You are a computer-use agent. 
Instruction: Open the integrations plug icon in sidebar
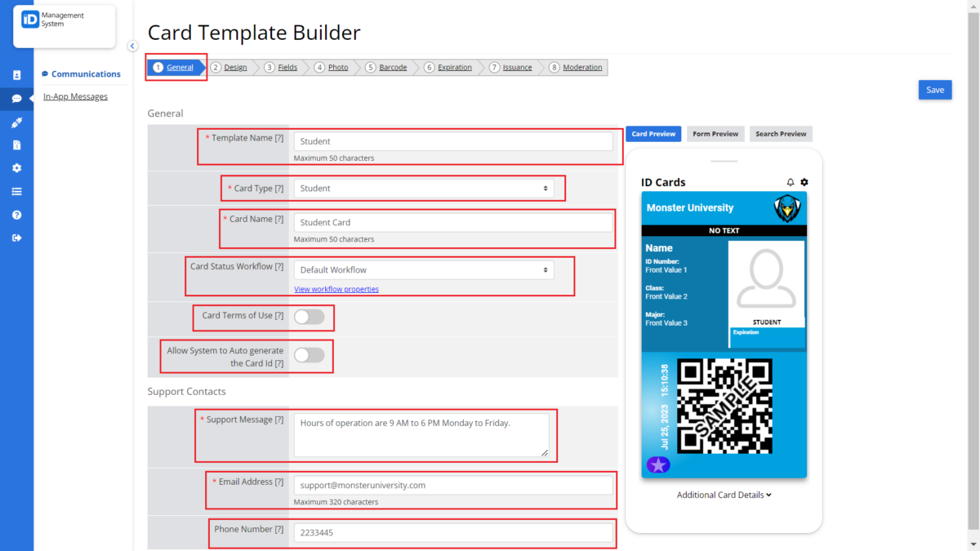16,122
